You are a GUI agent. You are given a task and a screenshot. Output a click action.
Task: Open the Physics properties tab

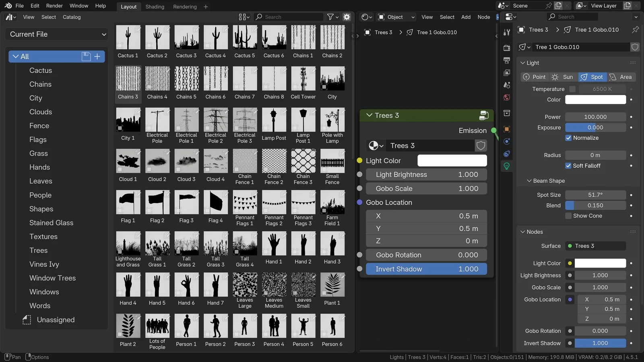[x=507, y=154]
